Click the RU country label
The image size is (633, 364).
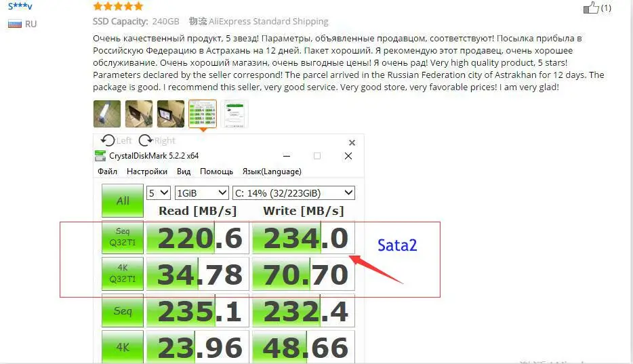(x=30, y=24)
